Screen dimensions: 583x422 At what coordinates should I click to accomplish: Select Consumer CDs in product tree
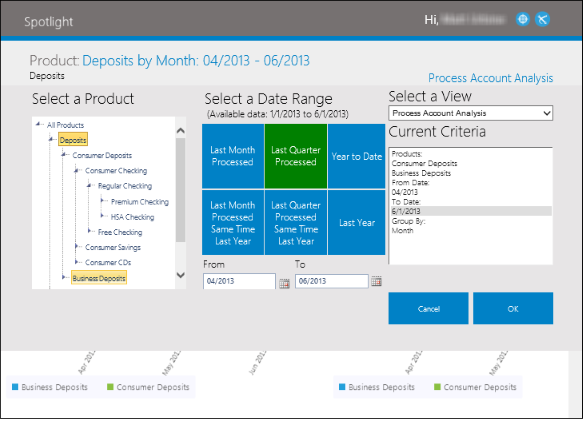(108, 262)
